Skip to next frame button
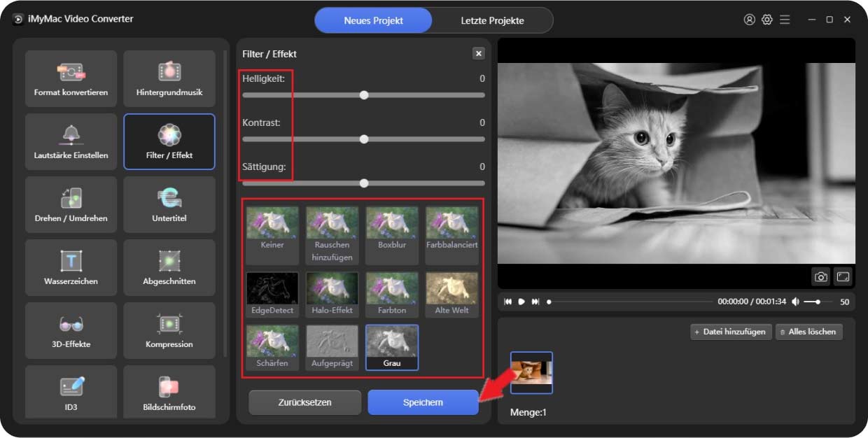 point(535,302)
